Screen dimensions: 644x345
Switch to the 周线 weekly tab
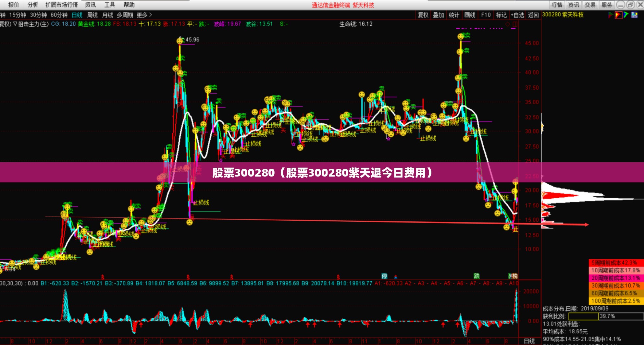(x=93, y=15)
